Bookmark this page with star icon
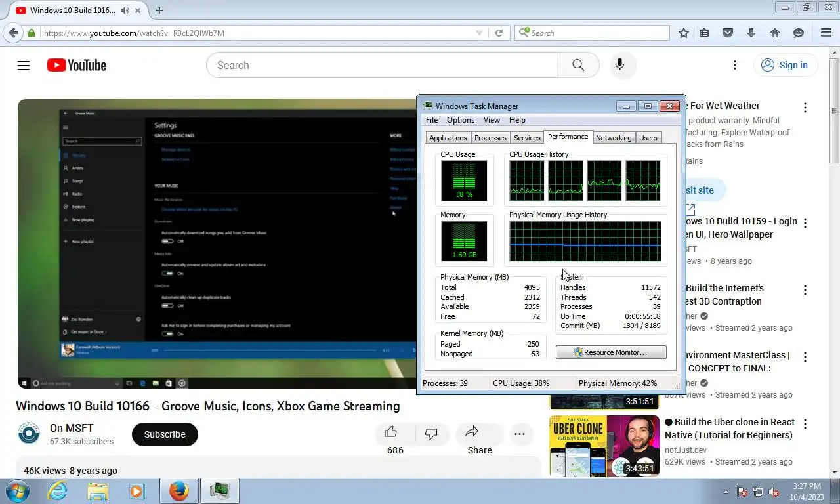 point(684,33)
